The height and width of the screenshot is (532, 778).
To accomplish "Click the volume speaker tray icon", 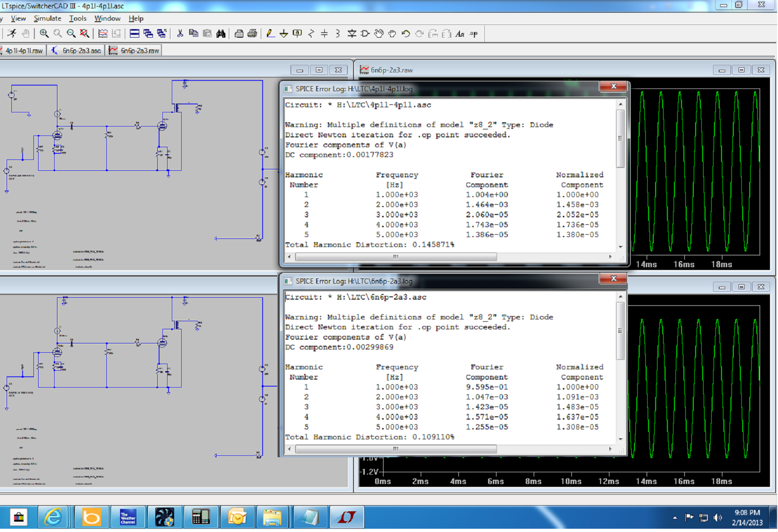I will pyautogui.click(x=717, y=517).
